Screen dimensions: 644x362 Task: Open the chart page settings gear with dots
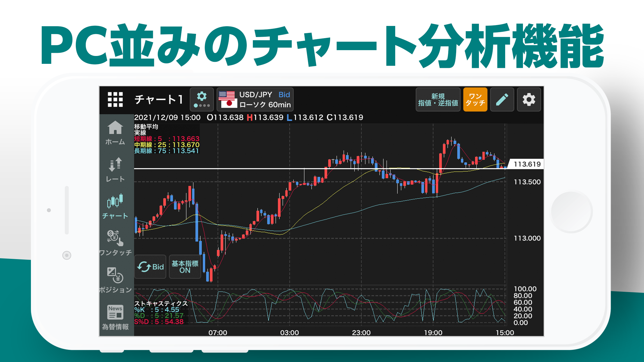(x=202, y=100)
